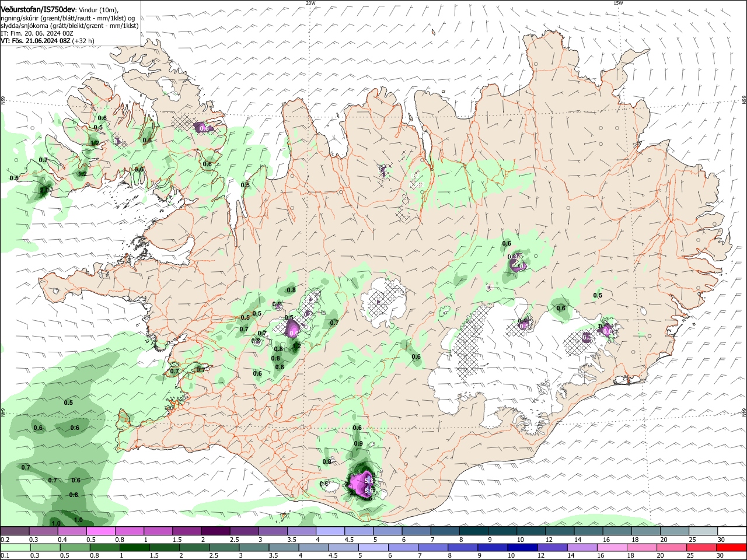The height and width of the screenshot is (560, 747).
Task: Click the dark teal 8–9 swatch in the upper legend
Action: [473, 531]
